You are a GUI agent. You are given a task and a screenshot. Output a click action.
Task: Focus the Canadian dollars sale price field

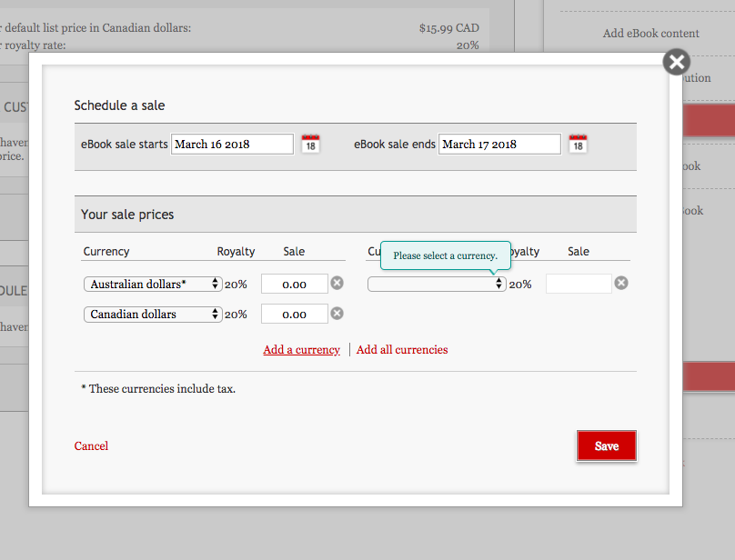pyautogui.click(x=294, y=315)
